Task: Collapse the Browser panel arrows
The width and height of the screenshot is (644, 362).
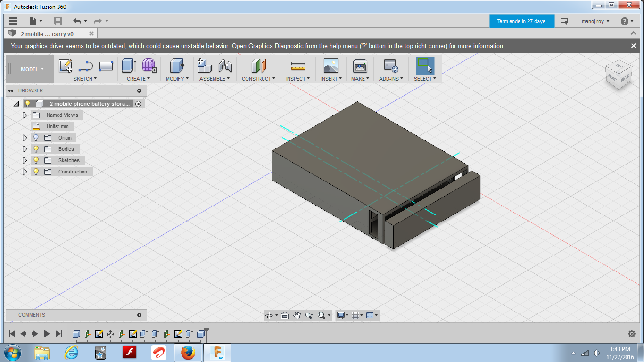Action: click(10, 90)
